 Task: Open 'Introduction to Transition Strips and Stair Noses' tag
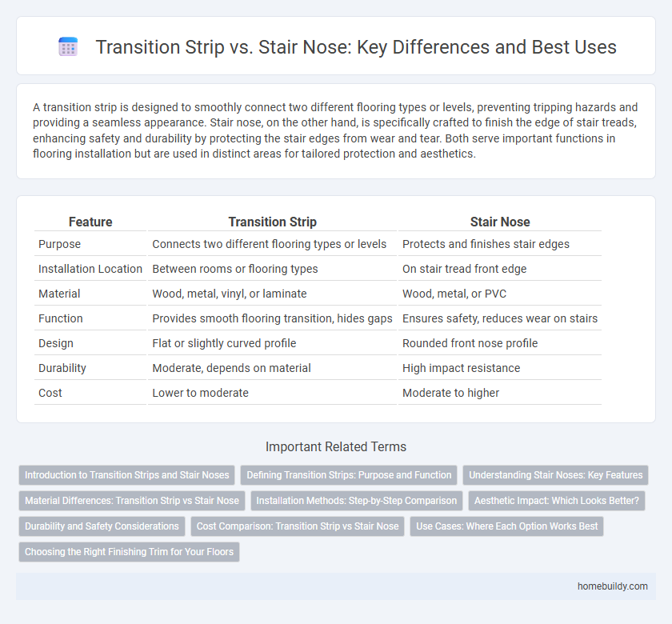click(127, 475)
